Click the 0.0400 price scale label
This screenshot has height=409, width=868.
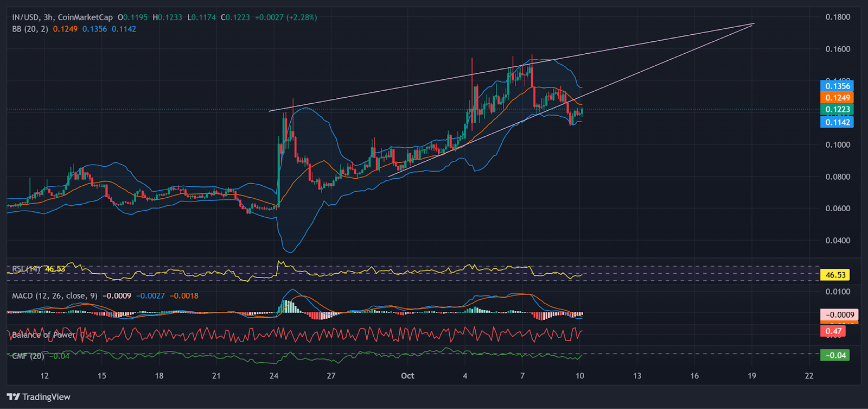(x=838, y=241)
